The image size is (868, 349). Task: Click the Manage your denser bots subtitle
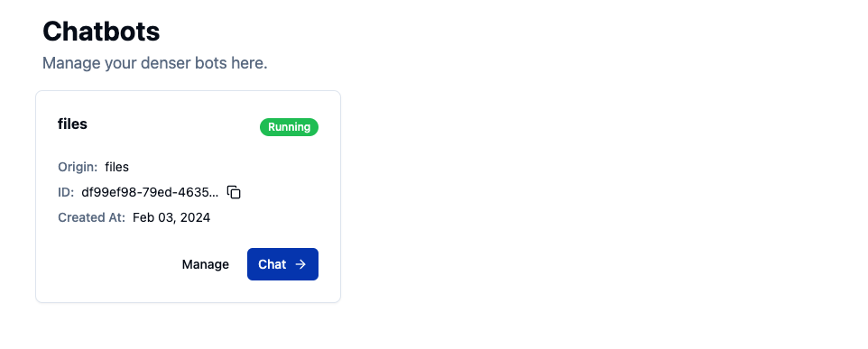click(155, 63)
